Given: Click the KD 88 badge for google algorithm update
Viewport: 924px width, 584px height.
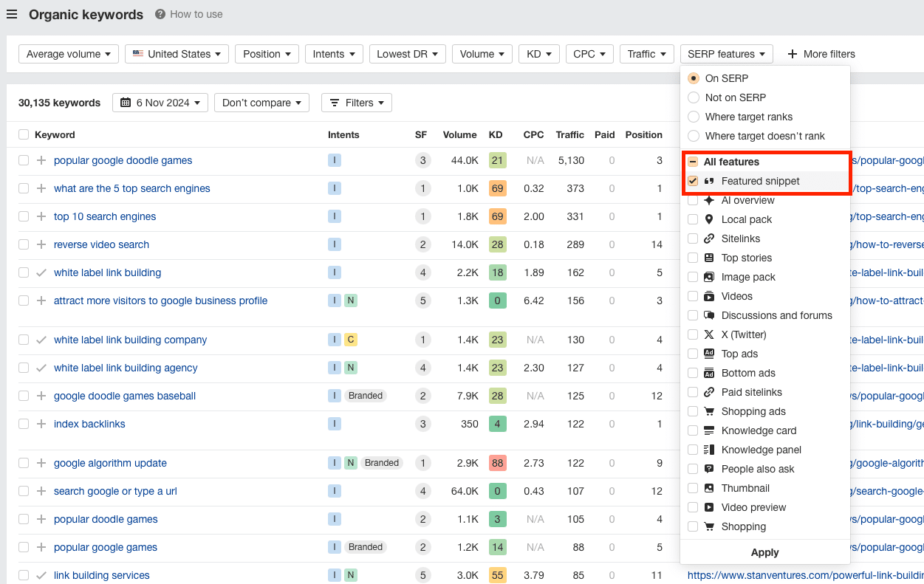Looking at the screenshot, I should click(x=497, y=463).
